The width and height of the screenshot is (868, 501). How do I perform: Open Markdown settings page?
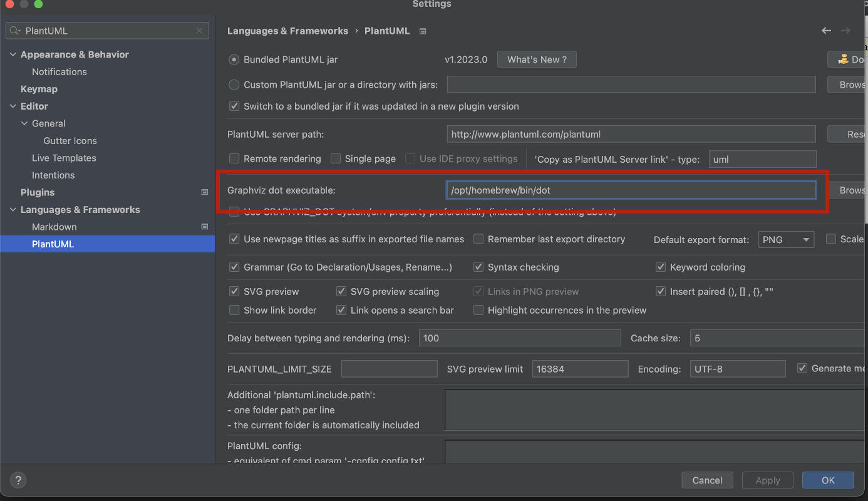pos(54,227)
